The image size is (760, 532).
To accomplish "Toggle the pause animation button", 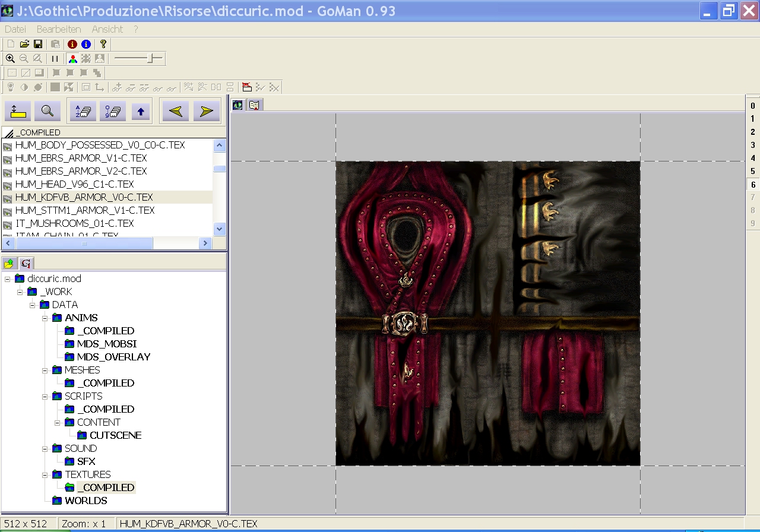I will pyautogui.click(x=55, y=58).
